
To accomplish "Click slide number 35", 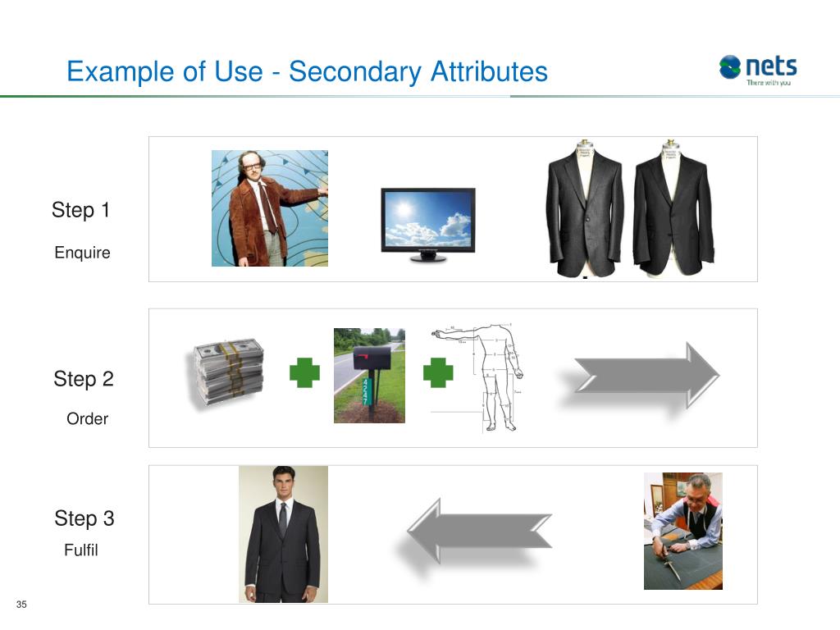I will point(21,605).
